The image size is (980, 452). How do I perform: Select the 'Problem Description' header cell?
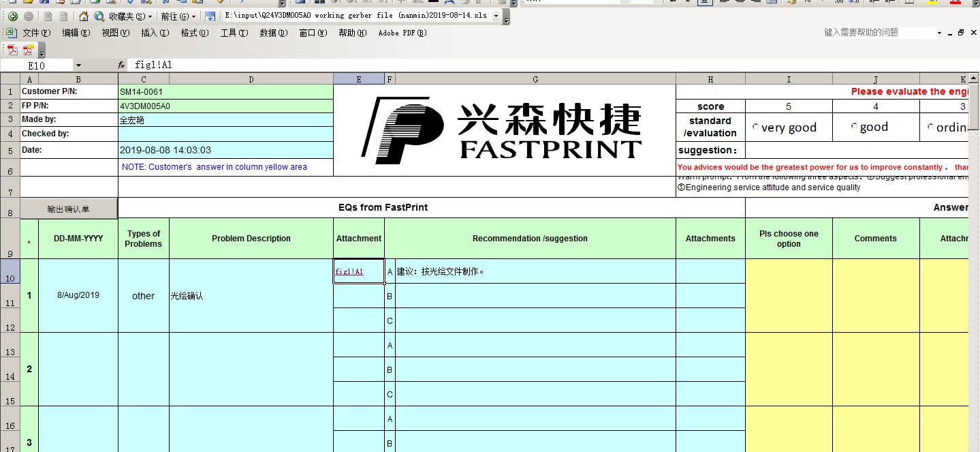click(x=251, y=239)
